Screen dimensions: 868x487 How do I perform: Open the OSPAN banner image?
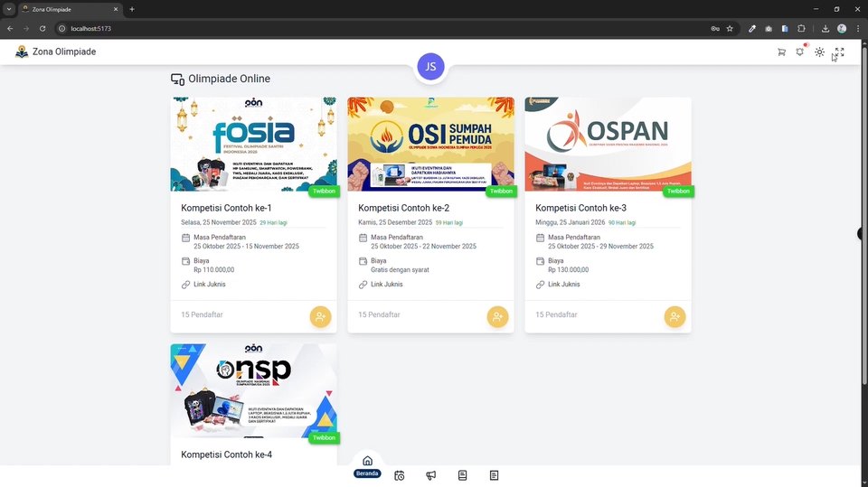pyautogui.click(x=608, y=144)
